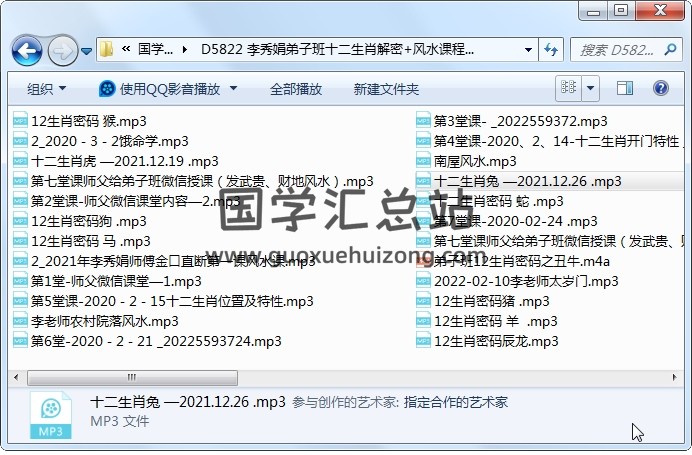Select file 十二生肖兔 —2021.12.26 .mp3 in list

click(528, 181)
